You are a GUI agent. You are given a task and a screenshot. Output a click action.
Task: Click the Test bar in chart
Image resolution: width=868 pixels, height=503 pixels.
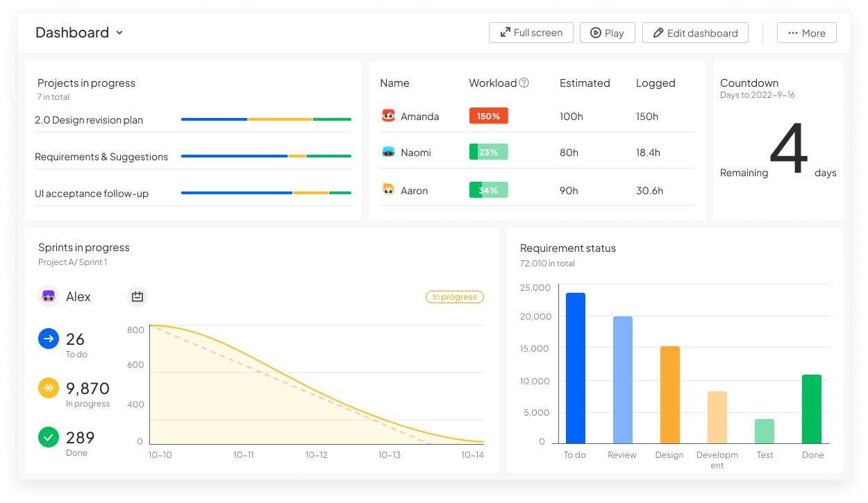tap(765, 431)
